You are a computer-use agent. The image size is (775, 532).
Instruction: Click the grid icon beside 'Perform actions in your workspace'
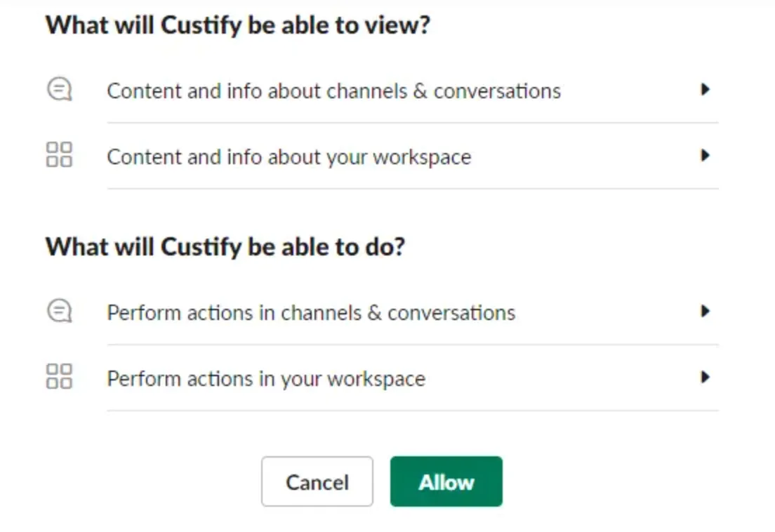[59, 377]
